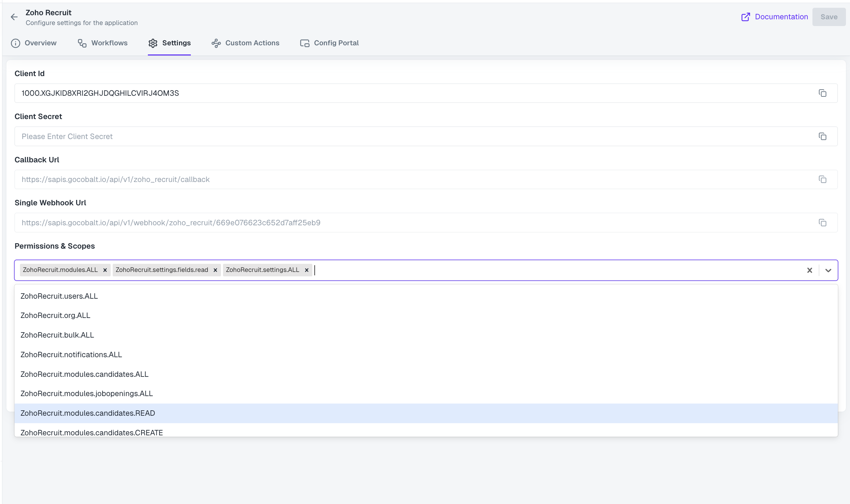Select ZohoRecruit.modules.candidates.READ from the list
The image size is (850, 504).
87,413
